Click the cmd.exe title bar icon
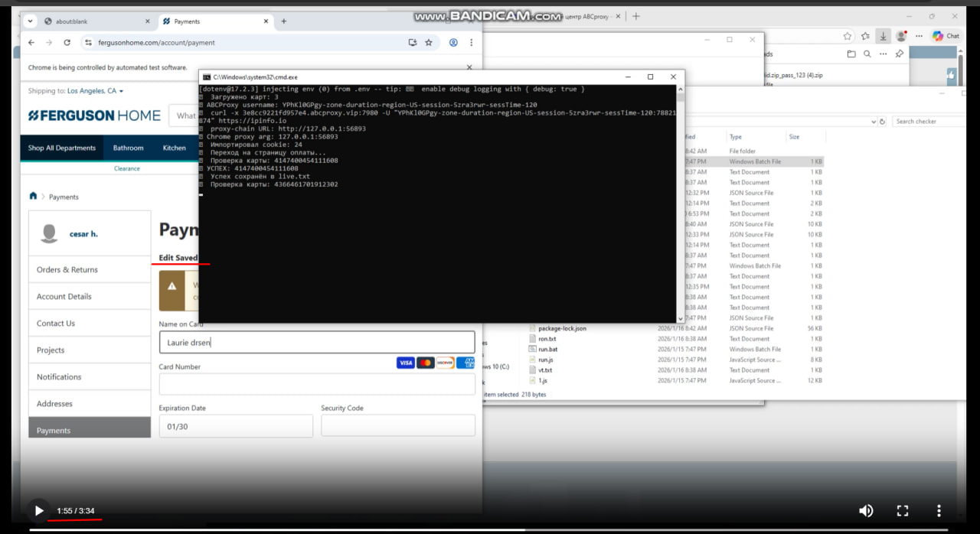The height and width of the screenshot is (534, 980). 207,77
